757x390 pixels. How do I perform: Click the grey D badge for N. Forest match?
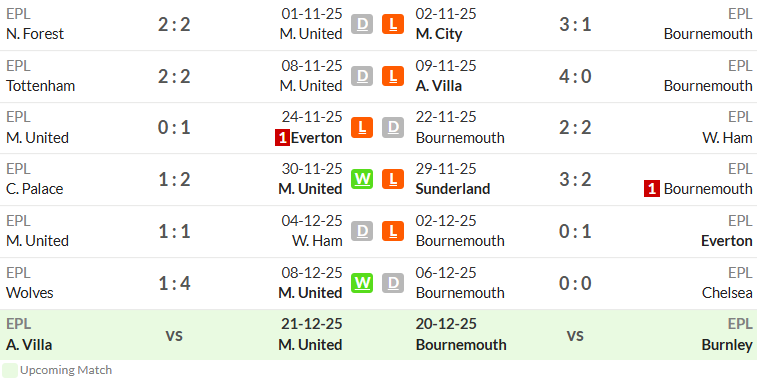point(362,24)
